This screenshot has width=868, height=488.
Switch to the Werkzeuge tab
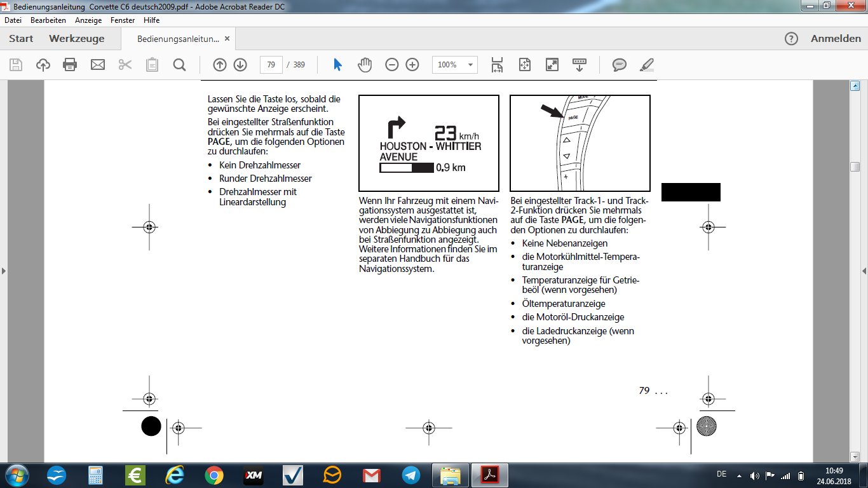pyautogui.click(x=76, y=39)
